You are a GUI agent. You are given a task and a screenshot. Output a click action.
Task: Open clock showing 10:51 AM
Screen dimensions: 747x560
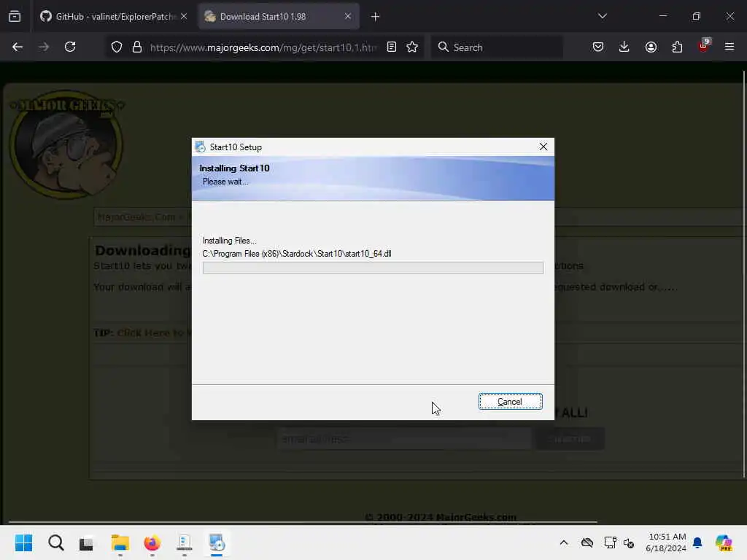(x=666, y=542)
